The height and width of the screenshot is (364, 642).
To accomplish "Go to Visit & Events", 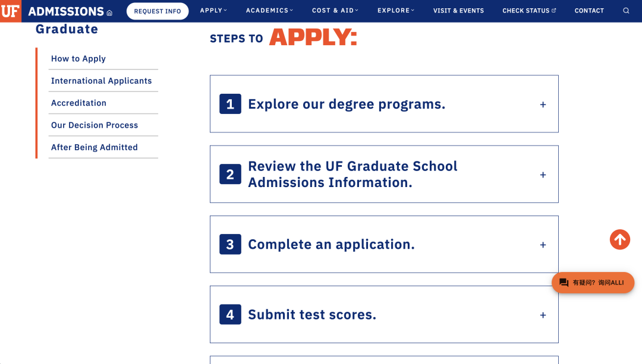I will coord(458,11).
